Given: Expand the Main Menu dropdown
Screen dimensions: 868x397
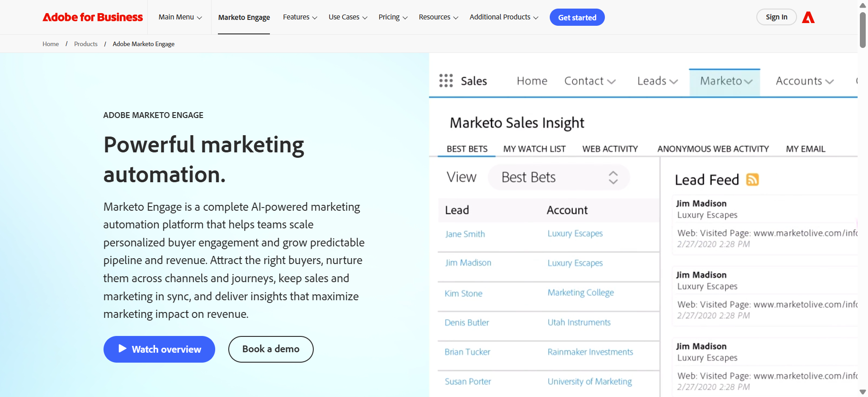Looking at the screenshot, I should tap(180, 17).
